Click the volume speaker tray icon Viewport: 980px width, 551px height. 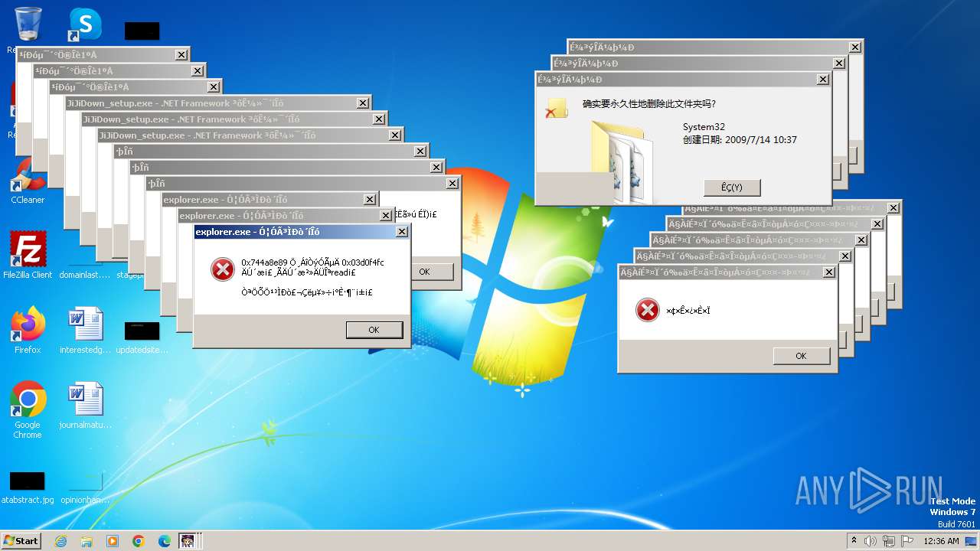tap(872, 541)
